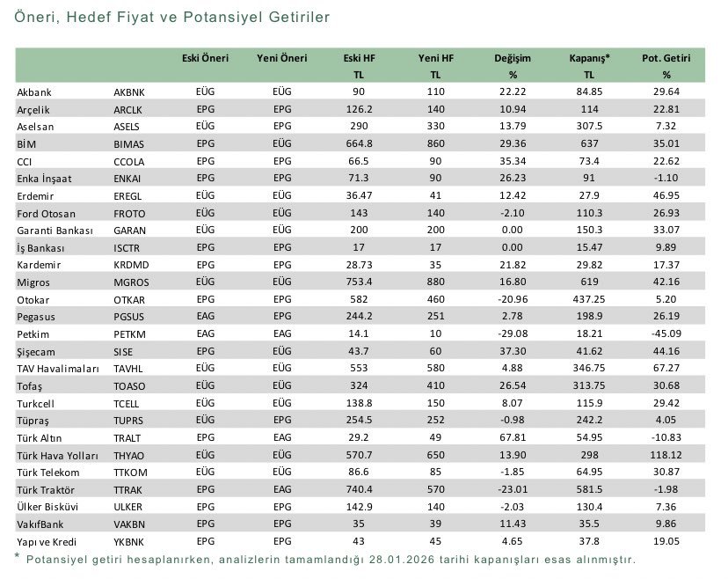Click the Yeni Öneri column header

coord(282,58)
